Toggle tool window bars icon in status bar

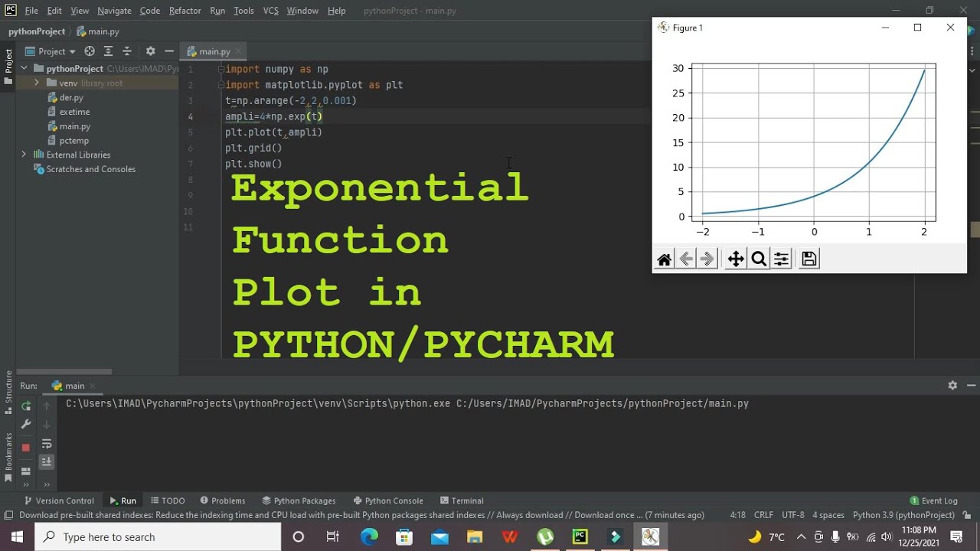pyautogui.click(x=8, y=515)
